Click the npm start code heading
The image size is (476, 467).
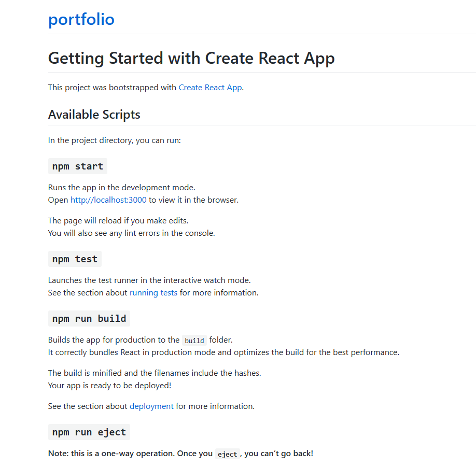[x=78, y=166]
